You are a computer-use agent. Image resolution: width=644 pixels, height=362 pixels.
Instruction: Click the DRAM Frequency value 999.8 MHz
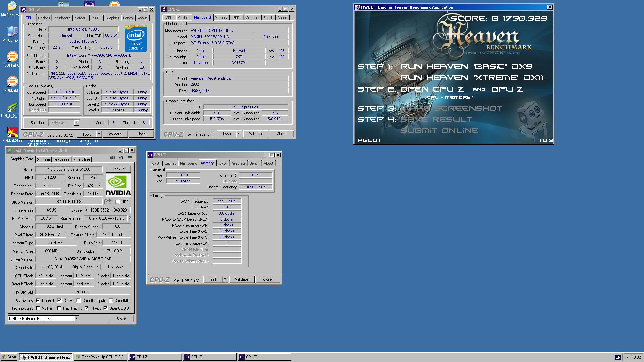(227, 201)
